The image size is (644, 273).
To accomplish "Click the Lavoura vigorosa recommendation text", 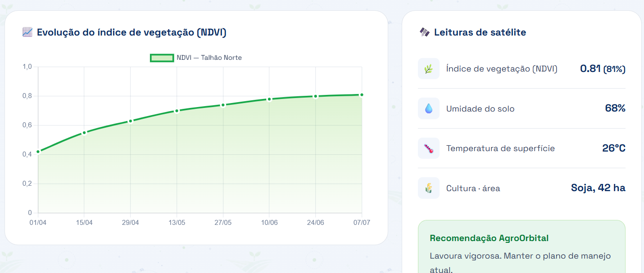I will pos(520,263).
